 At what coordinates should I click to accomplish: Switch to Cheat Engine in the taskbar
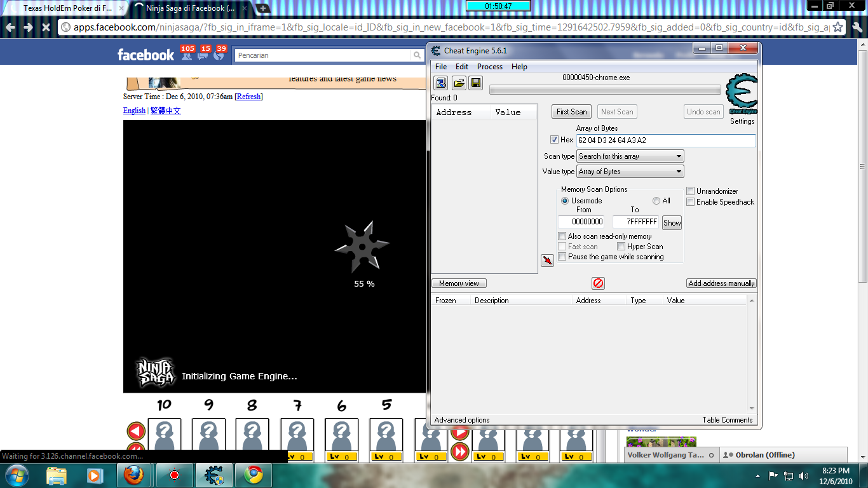coord(214,475)
